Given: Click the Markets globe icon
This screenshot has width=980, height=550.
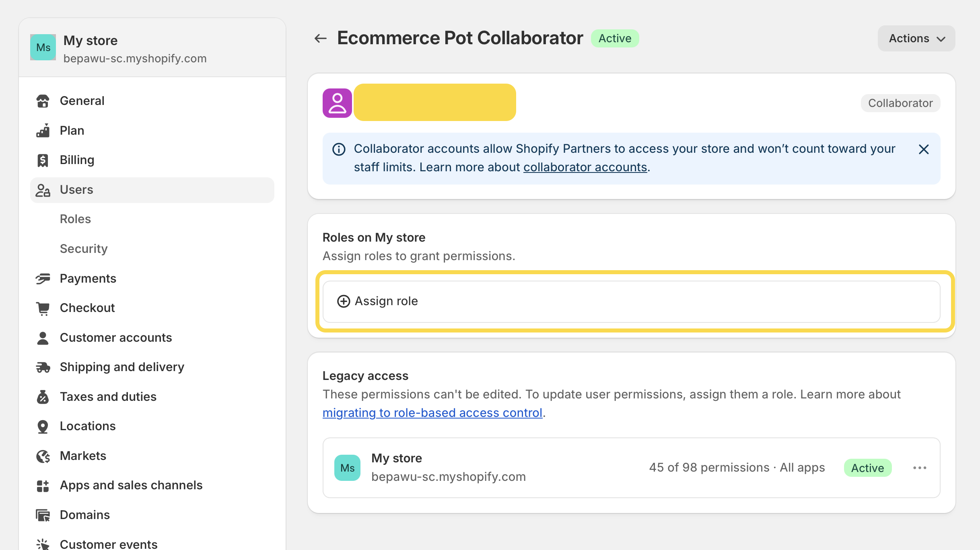Looking at the screenshot, I should tap(43, 456).
